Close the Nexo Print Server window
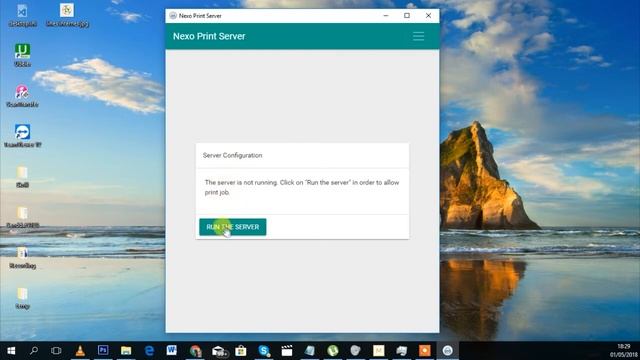640x360 pixels. pyautogui.click(x=428, y=16)
